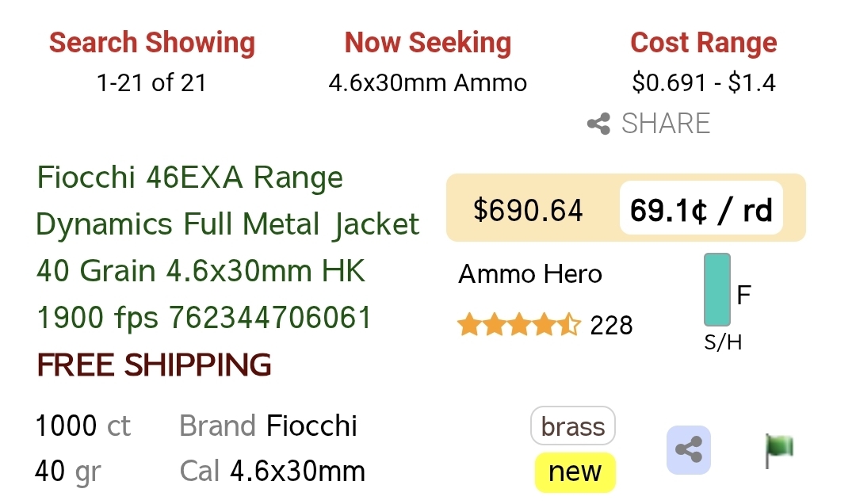Screen dimensions: 856x504
Task: Click the FREE SHIPPING label
Action: click(x=154, y=365)
